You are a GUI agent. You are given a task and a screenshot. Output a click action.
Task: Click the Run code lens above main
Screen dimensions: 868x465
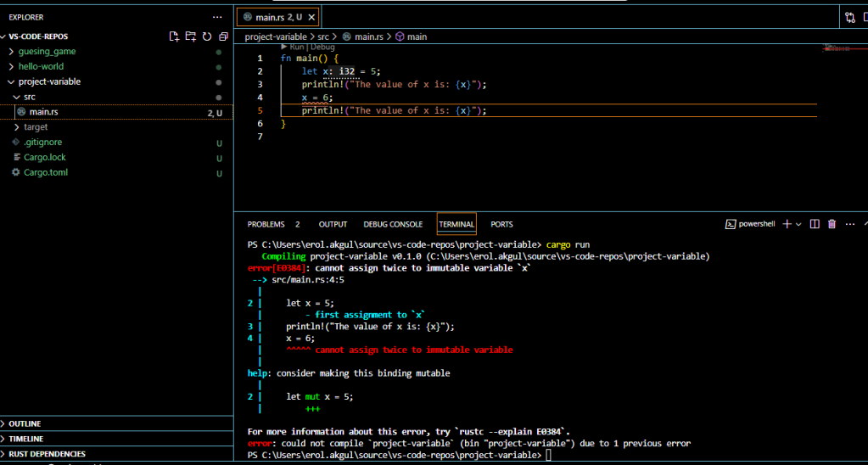297,48
